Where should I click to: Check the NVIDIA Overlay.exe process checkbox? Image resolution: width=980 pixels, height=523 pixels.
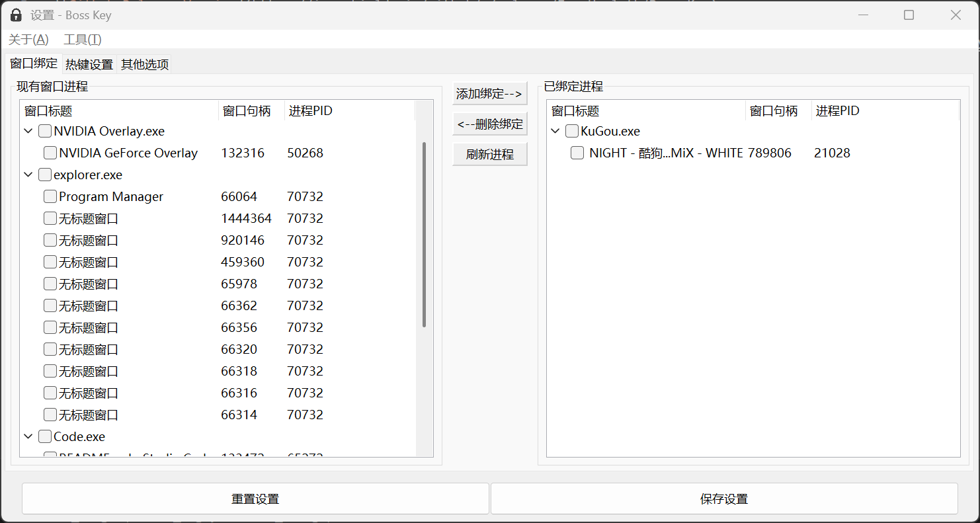[45, 131]
